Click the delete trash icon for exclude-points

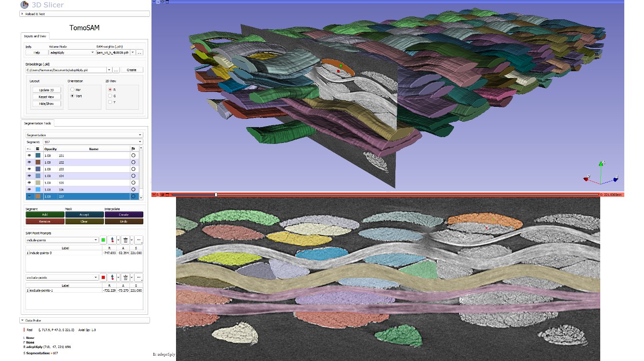pyautogui.click(x=125, y=278)
